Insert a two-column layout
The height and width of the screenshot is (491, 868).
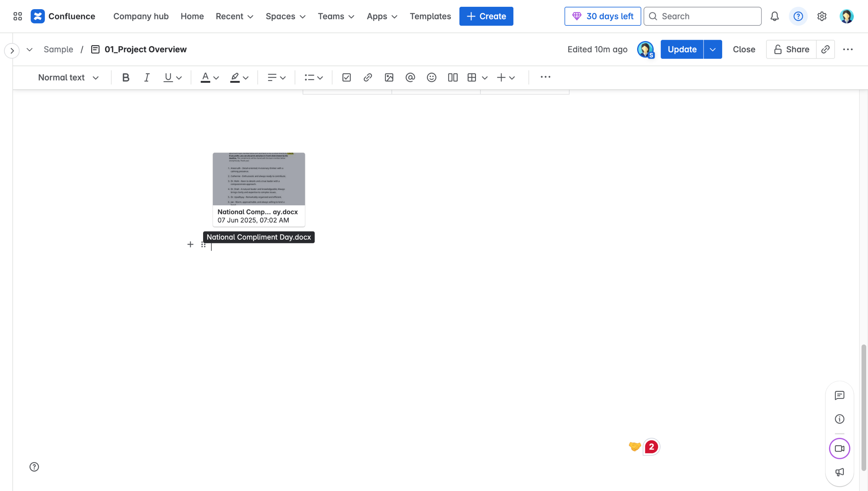pyautogui.click(x=453, y=77)
